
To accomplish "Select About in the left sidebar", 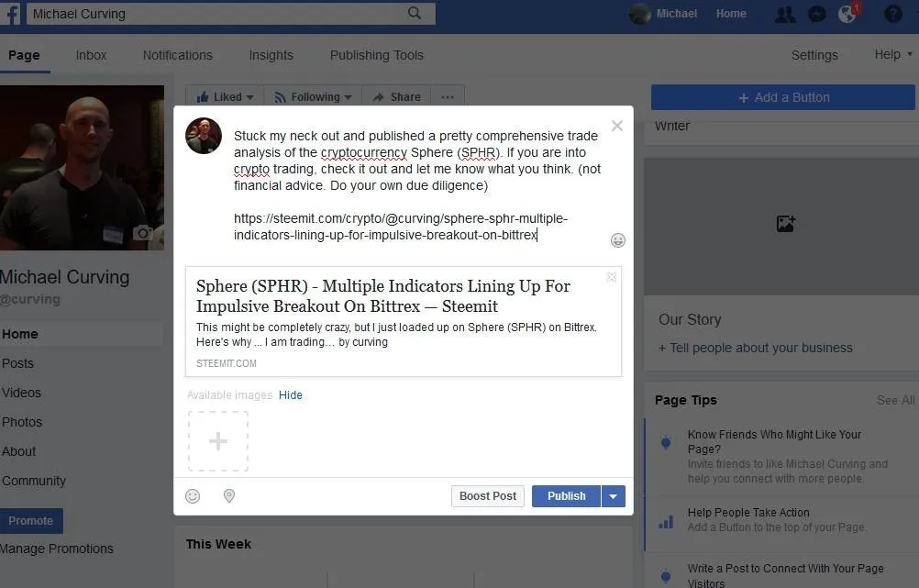I will [x=18, y=451].
